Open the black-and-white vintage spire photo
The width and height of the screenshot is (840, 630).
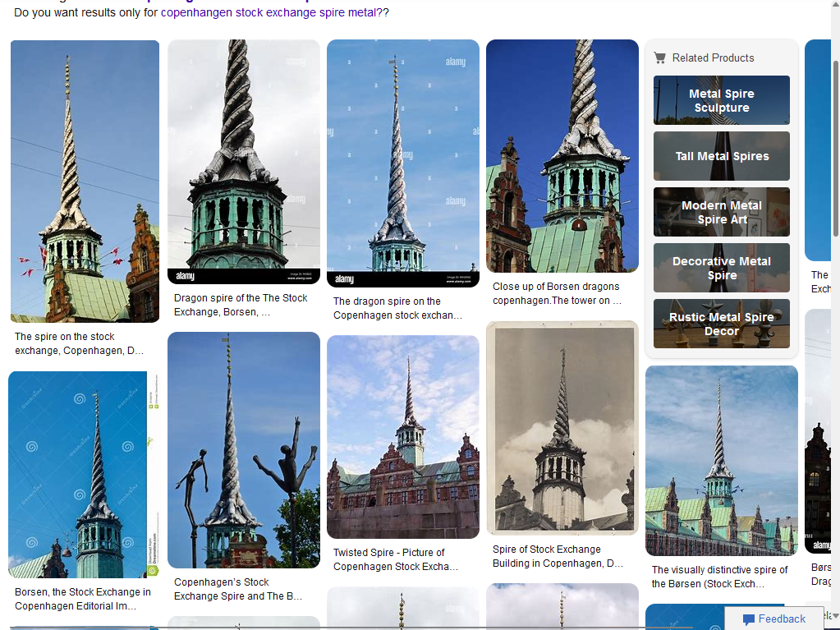(562, 428)
